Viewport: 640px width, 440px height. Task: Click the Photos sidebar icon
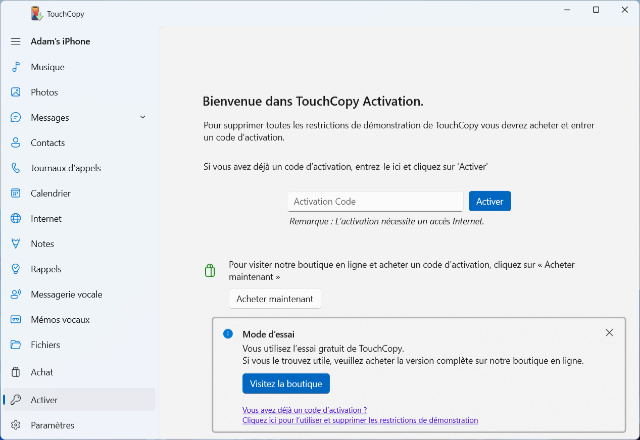pos(16,92)
